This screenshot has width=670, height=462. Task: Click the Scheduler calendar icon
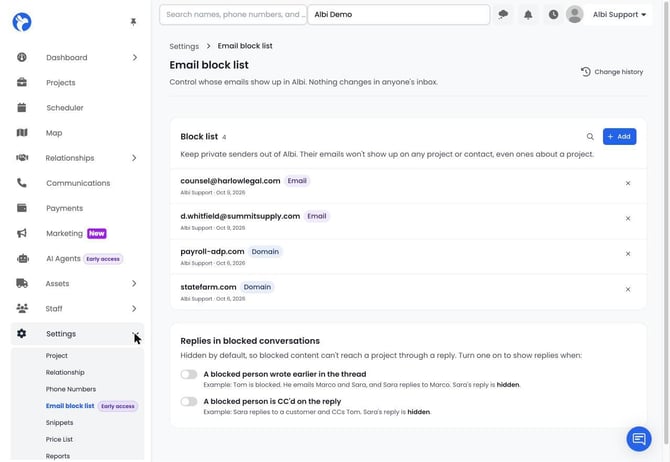click(22, 107)
